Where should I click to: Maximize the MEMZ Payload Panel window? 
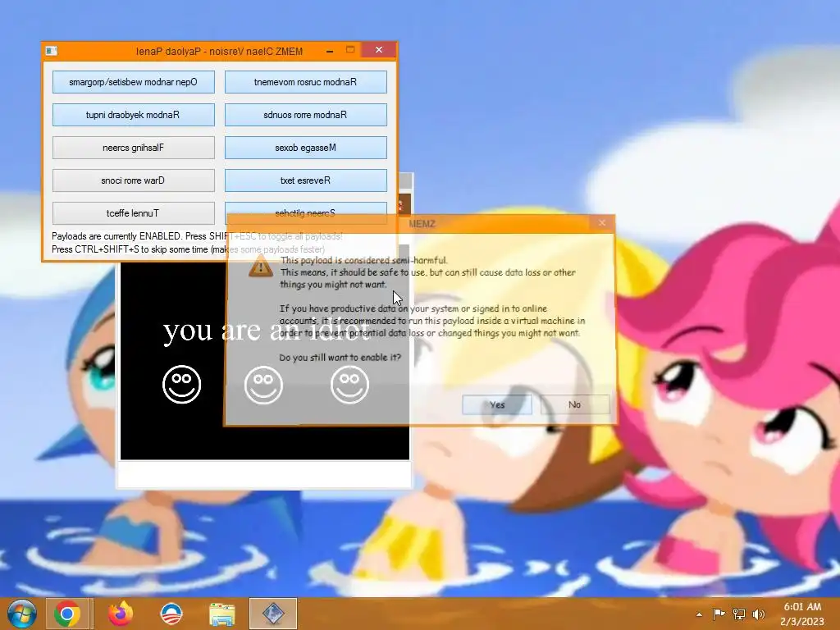350,50
